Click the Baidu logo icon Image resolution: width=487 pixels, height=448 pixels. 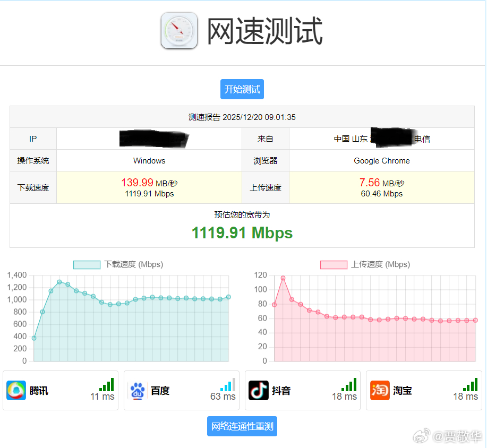click(137, 390)
